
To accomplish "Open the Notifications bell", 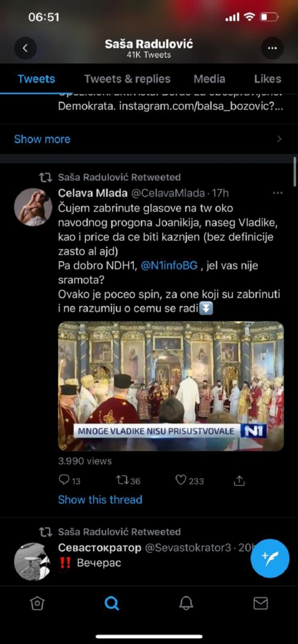I will pos(186,603).
